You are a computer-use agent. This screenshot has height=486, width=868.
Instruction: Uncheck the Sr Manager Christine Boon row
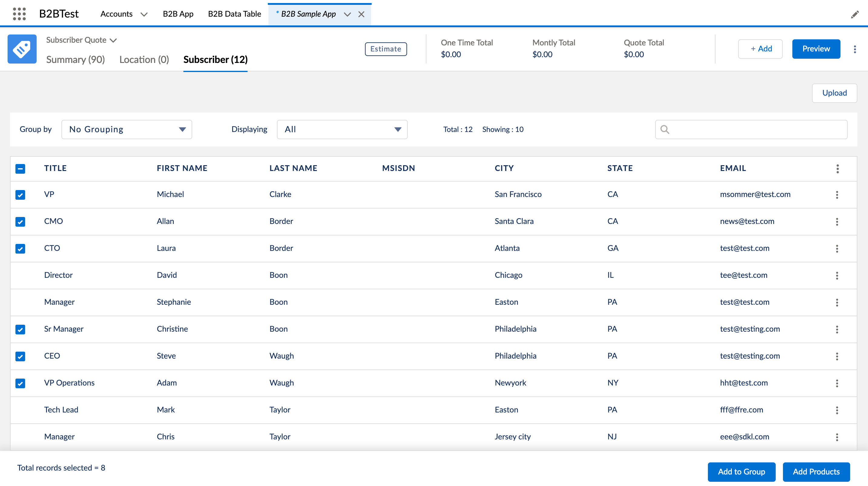pos(20,330)
